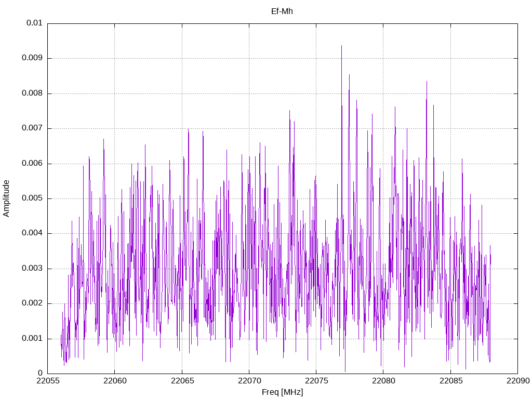532x399 pixels.
Task: Click the 0.01 y-axis value
Action: [x=34, y=23]
